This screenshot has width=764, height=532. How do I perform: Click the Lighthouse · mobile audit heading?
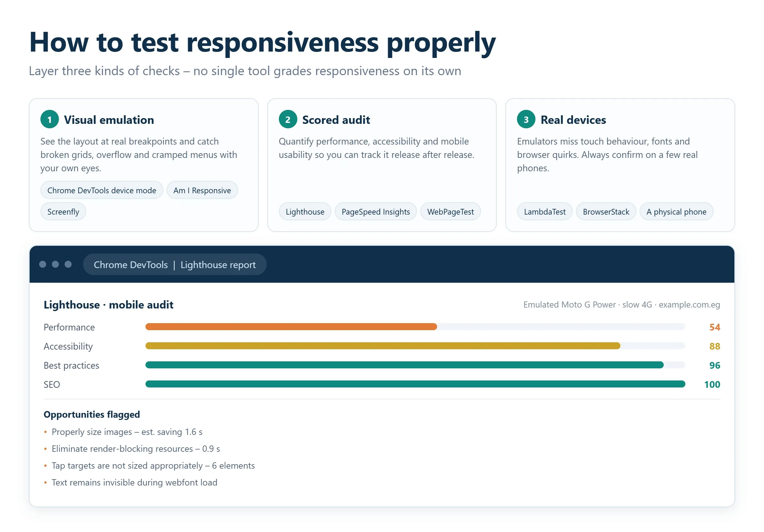coord(109,305)
